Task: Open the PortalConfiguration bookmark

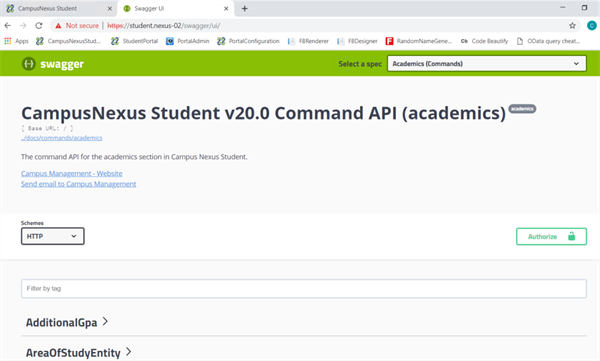Action: pos(248,41)
